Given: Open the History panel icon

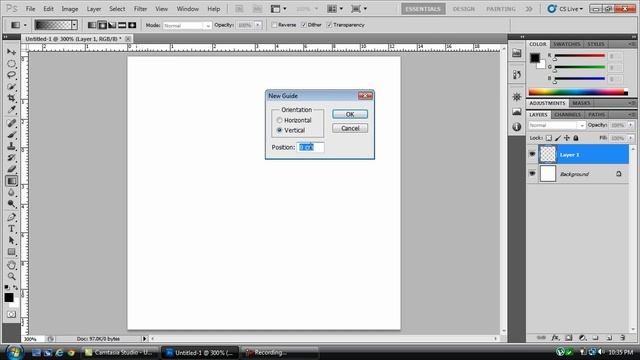Looking at the screenshot, I should tap(517, 75).
